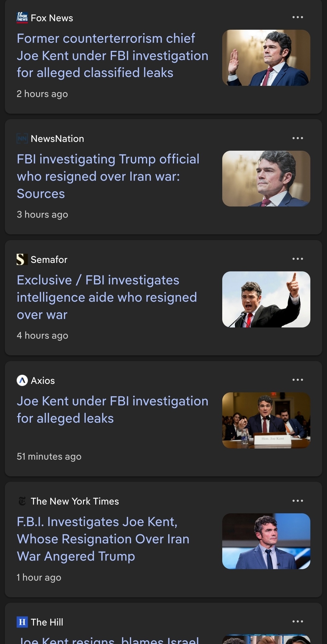Open three-dot menu on The Hill card
The height and width of the screenshot is (644, 327).
click(298, 622)
